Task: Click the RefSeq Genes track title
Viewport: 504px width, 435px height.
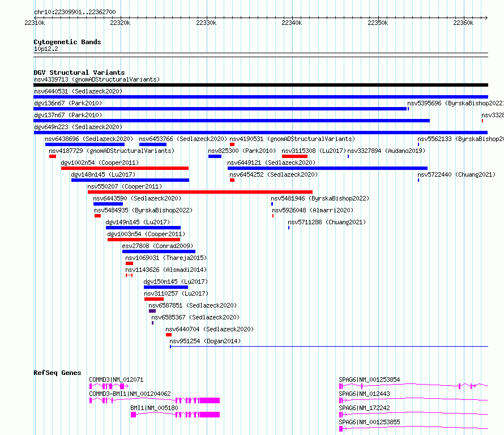Action: click(57, 373)
